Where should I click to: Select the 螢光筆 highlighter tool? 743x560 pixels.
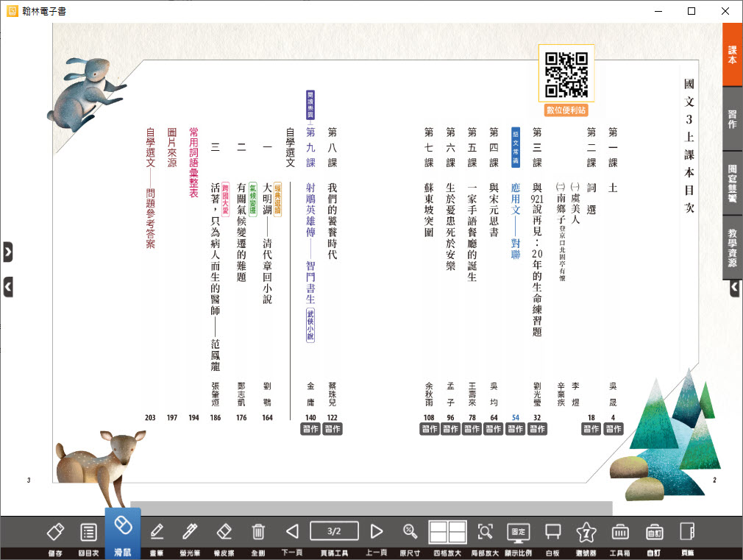(x=191, y=532)
